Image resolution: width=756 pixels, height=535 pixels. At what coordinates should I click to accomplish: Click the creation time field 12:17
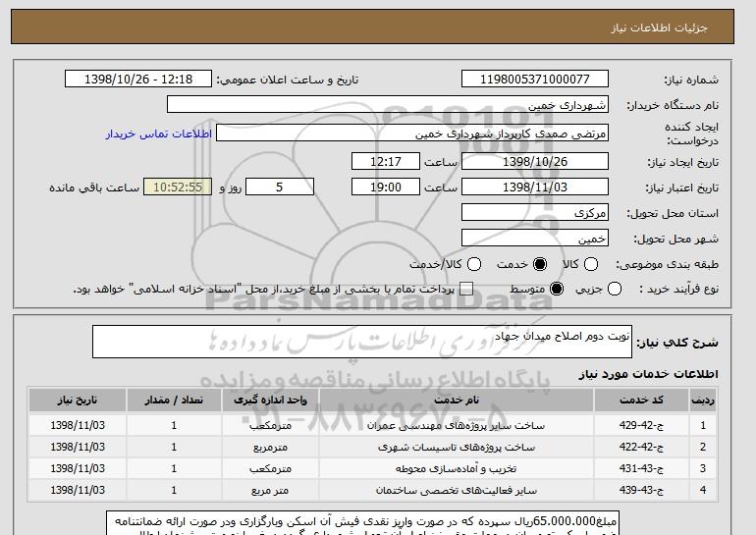click(x=386, y=161)
